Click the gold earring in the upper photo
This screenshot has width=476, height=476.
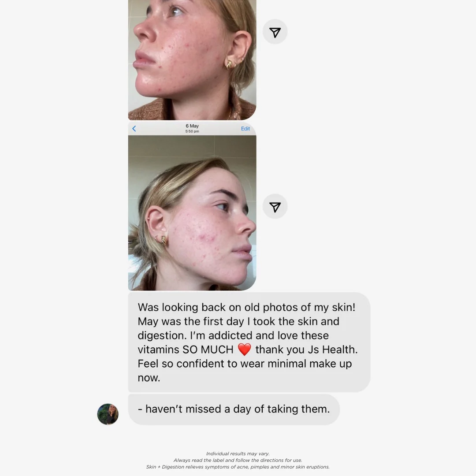228,64
